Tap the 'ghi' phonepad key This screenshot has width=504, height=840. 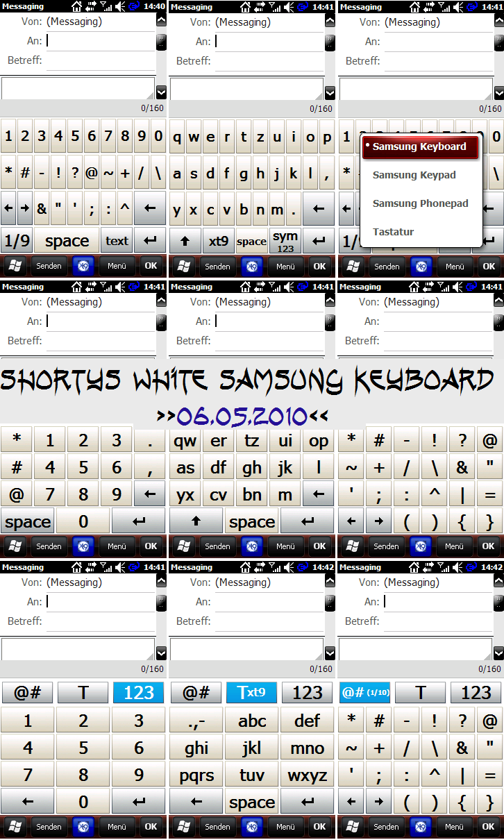(x=196, y=748)
